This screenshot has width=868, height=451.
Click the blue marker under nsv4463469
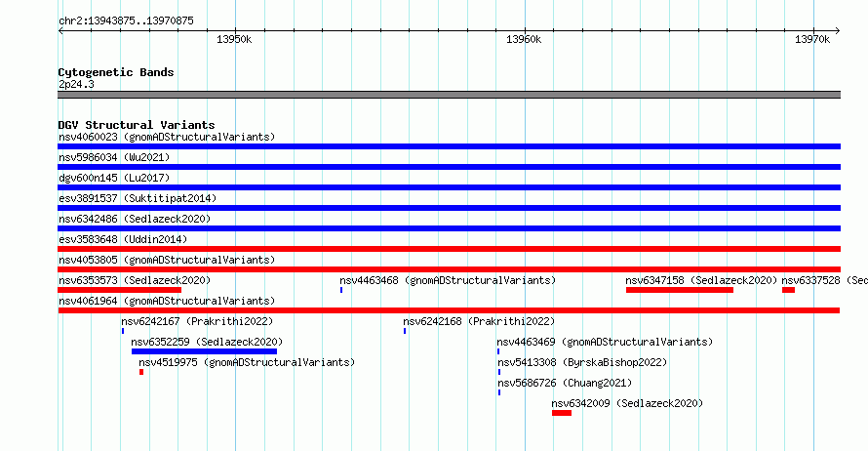tap(498, 351)
